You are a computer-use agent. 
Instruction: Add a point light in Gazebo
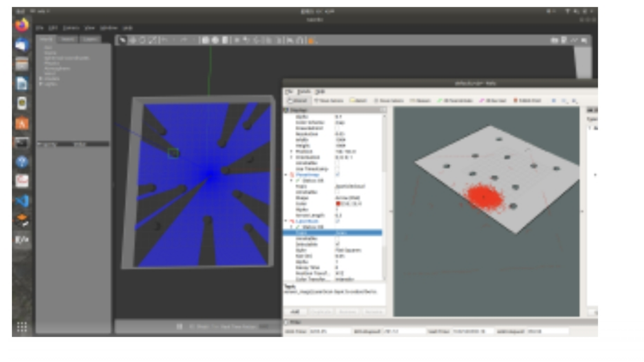coord(236,40)
